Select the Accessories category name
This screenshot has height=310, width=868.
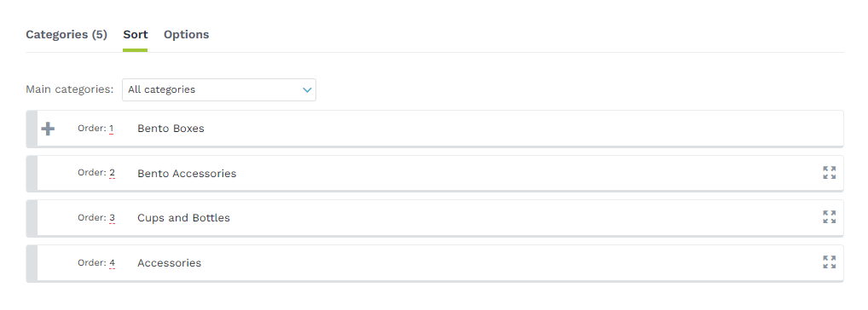169,263
